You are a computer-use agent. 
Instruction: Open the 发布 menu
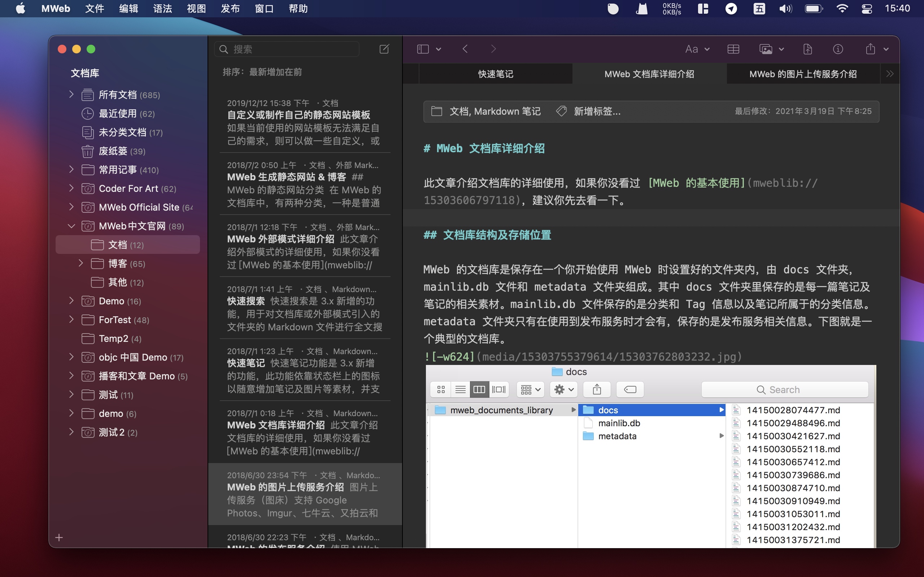(x=230, y=8)
